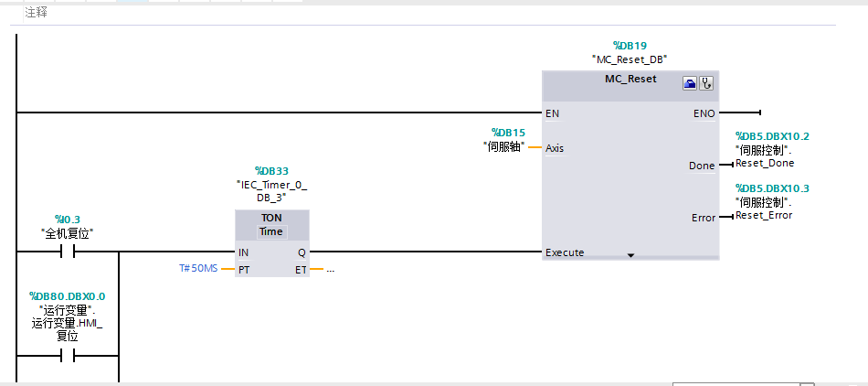Select the ENO output pin
Screen dimensions: 868x386
[704, 113]
